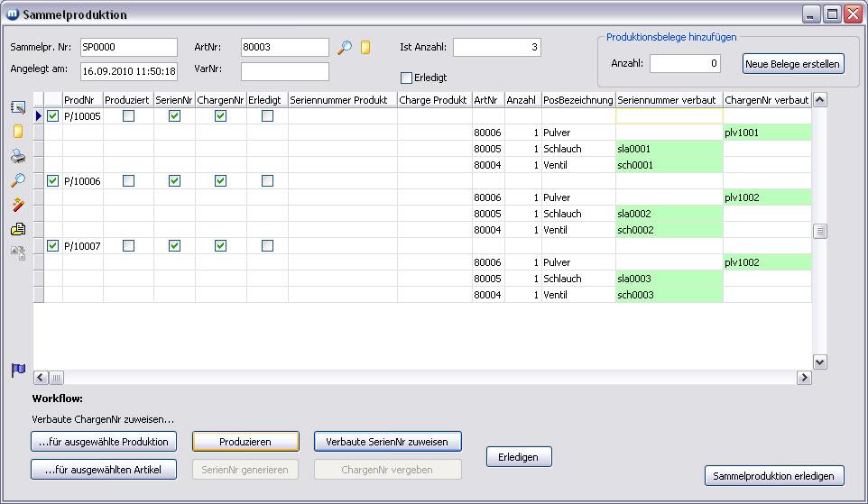868x504 pixels.
Task: Toggle Produziert checkbox for P/10005
Action: tap(128, 116)
